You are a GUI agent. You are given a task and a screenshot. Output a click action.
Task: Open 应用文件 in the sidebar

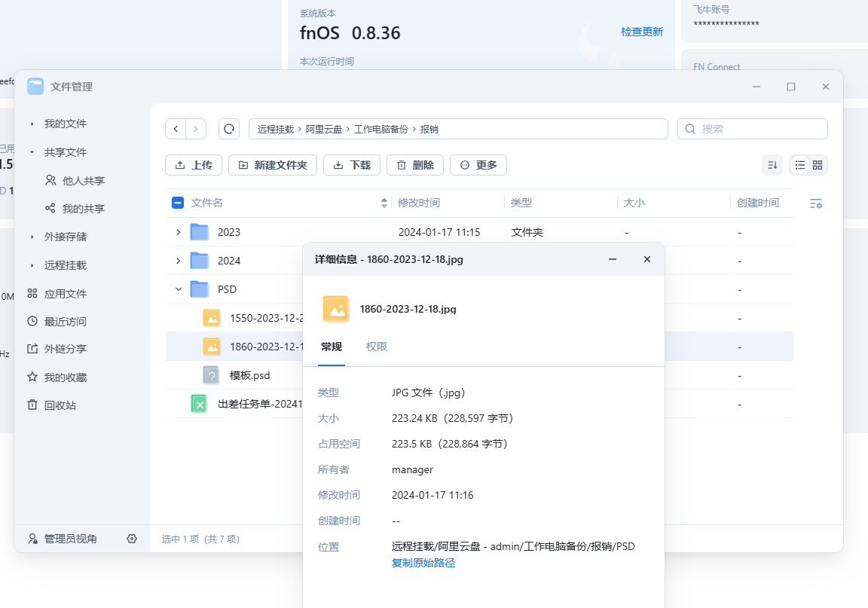click(x=57, y=294)
